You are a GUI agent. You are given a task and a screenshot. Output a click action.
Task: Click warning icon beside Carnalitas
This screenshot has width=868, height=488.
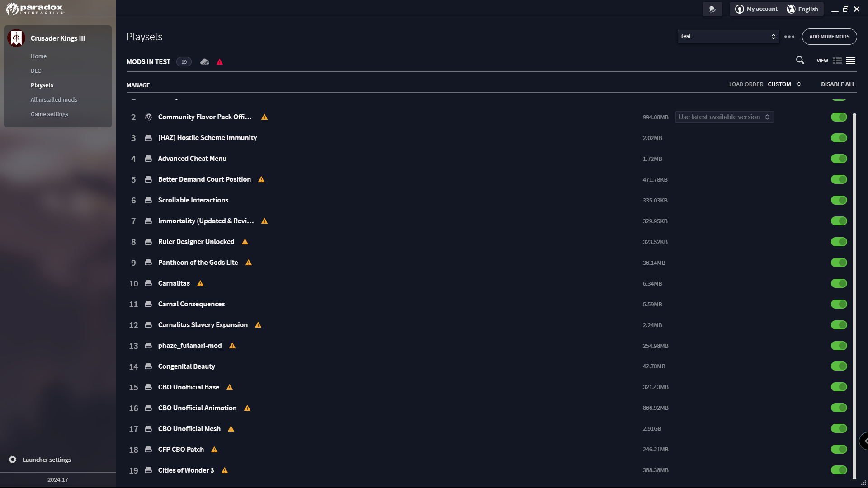(200, 283)
